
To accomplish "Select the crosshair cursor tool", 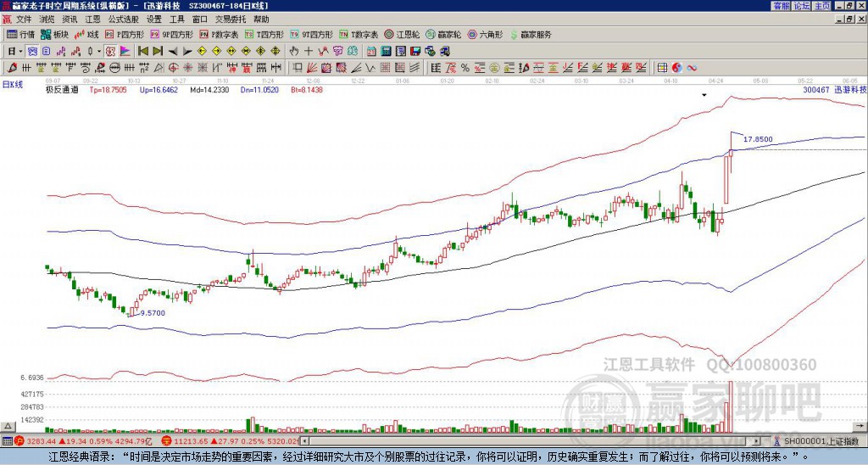I will pyautogui.click(x=309, y=52).
